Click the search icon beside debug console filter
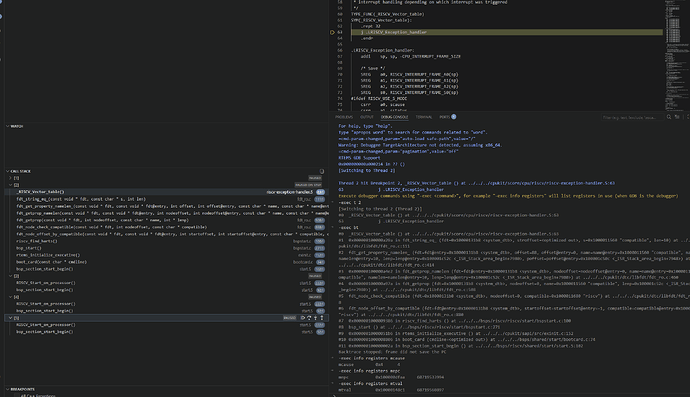This screenshot has height=397, width=690. pos(669,117)
